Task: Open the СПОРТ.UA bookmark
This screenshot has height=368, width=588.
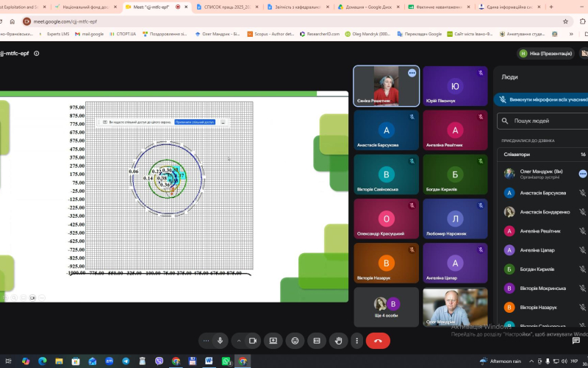Action: [123, 34]
